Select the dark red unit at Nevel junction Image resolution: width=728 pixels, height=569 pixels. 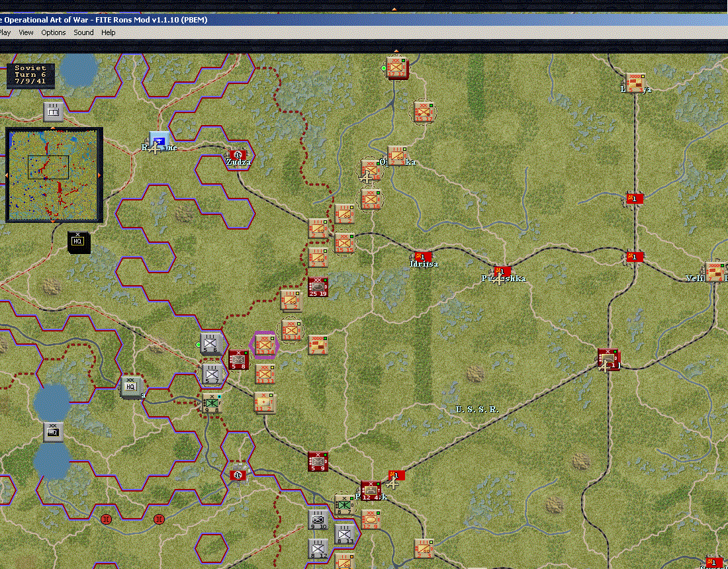point(608,359)
